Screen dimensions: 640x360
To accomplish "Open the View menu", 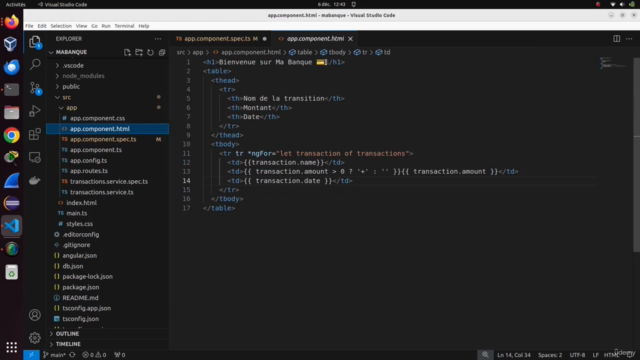I will (x=81, y=26).
